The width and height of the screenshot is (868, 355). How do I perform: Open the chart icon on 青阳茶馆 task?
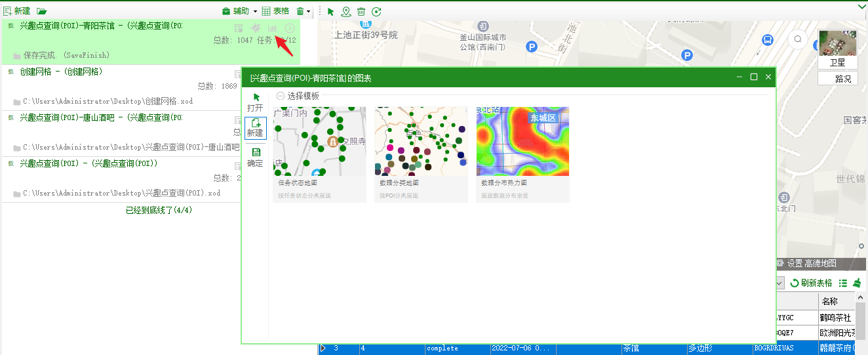pyautogui.click(x=273, y=28)
